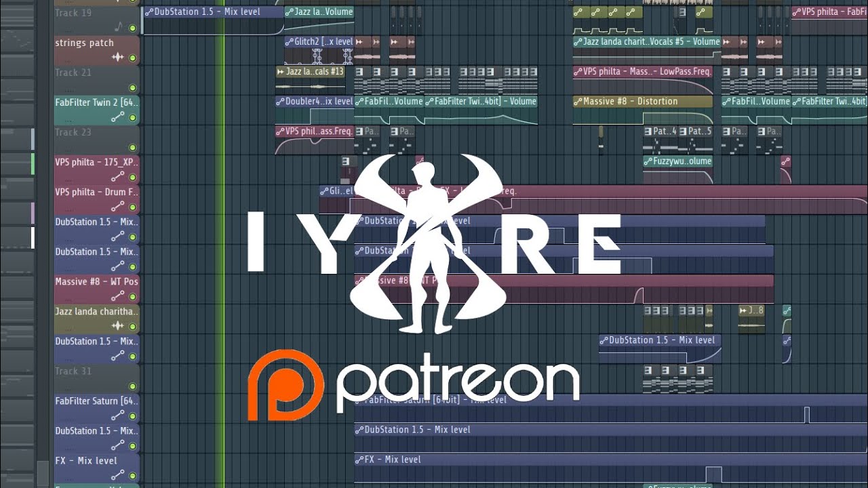Click automation icon on FabFilter Saturn track header

pyautogui.click(x=118, y=415)
